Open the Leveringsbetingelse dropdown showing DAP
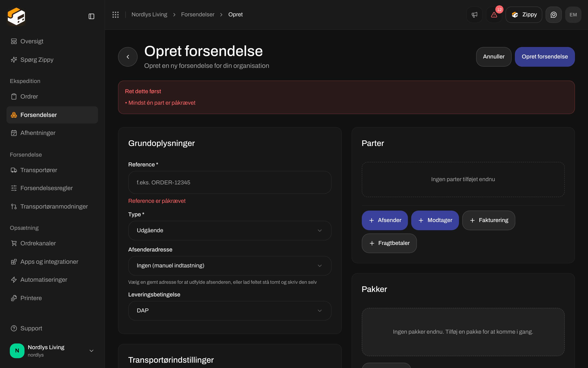This screenshot has height=368, width=588. point(230,311)
